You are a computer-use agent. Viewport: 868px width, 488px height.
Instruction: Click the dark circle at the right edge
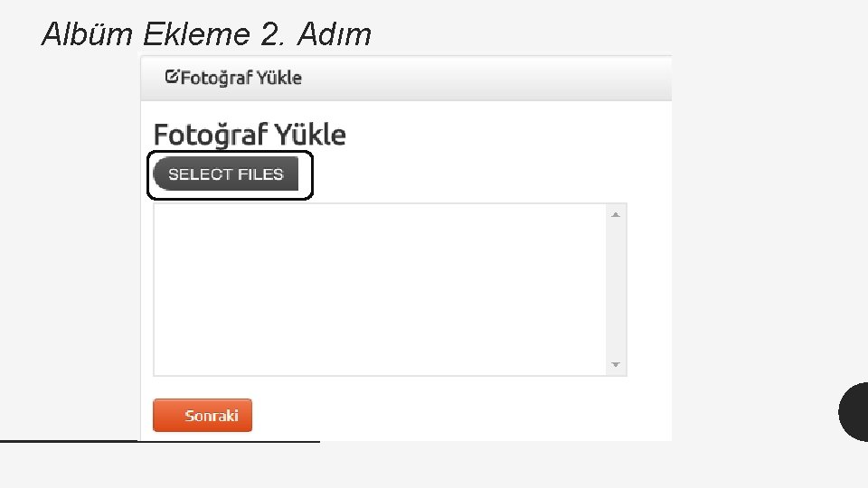click(x=854, y=411)
